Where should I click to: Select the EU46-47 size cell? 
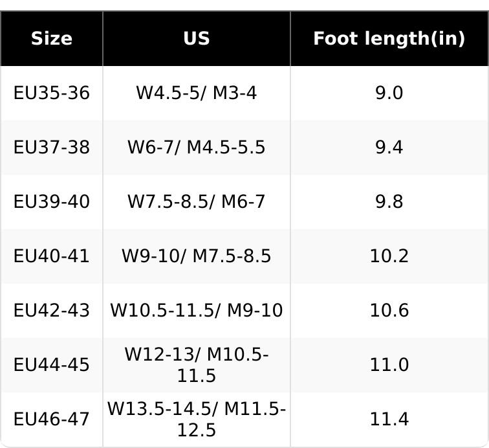pos(52,420)
